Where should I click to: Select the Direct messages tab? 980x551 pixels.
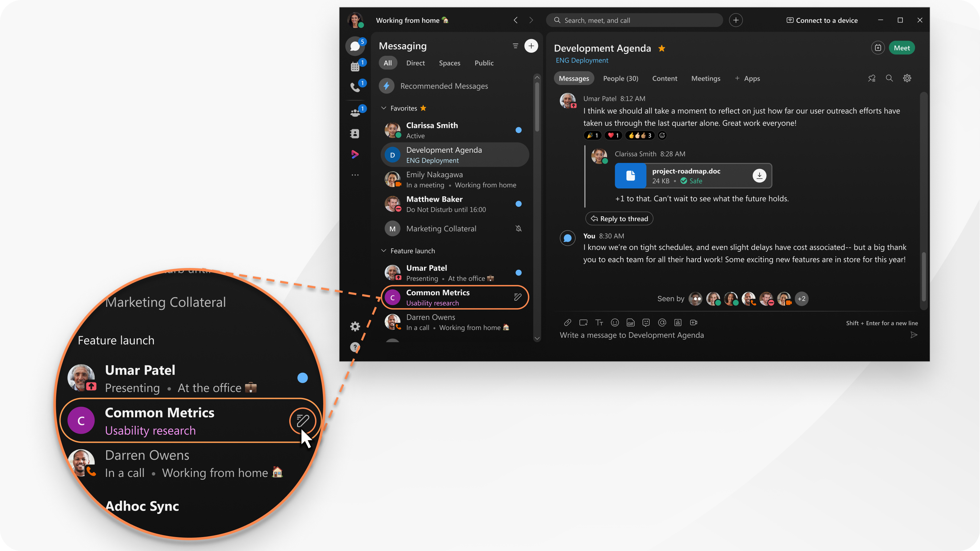click(x=415, y=63)
